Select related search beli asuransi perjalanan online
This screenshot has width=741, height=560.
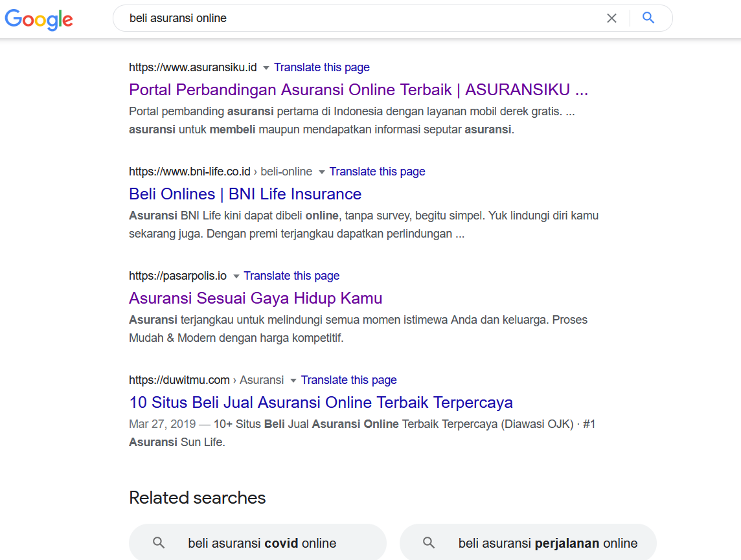[x=528, y=543]
